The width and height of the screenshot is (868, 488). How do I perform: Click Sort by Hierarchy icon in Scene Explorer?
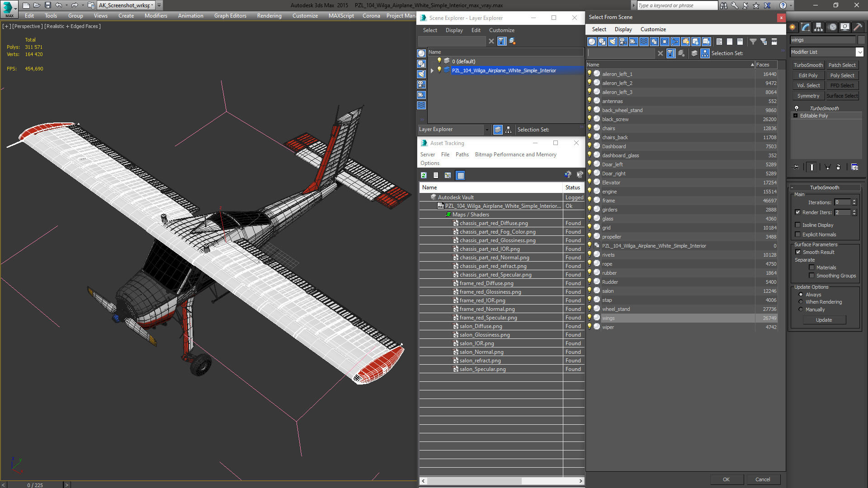tap(509, 130)
